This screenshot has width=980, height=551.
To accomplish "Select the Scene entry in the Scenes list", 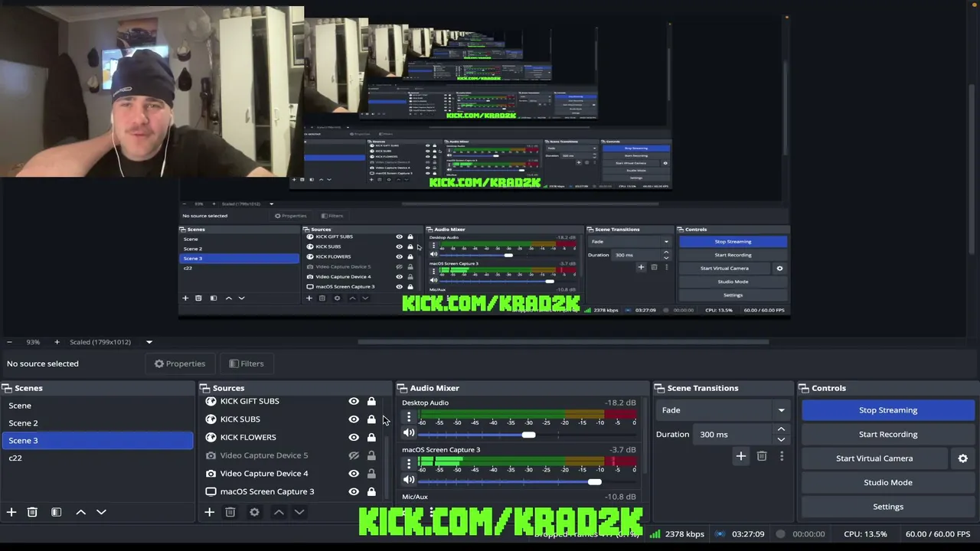I will pyautogui.click(x=97, y=406).
